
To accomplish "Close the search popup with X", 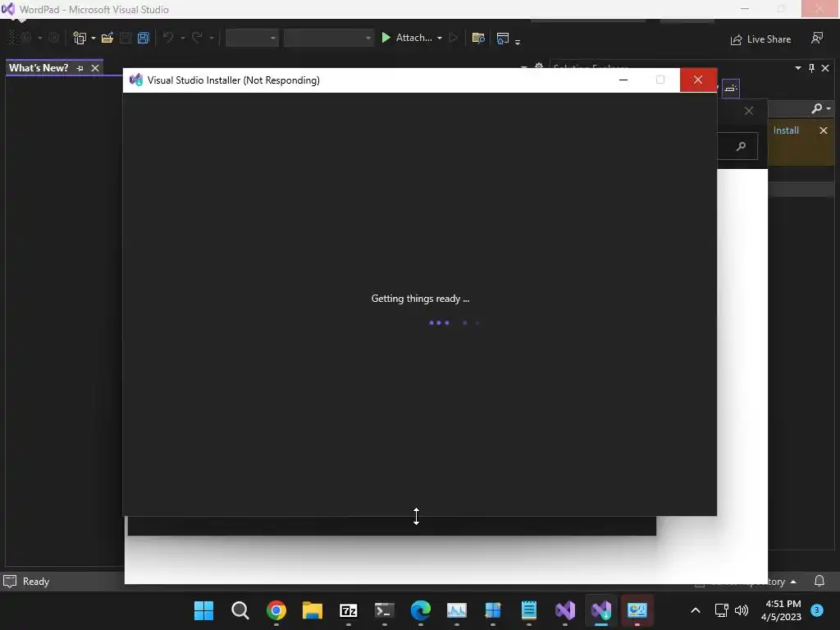I will (x=748, y=111).
